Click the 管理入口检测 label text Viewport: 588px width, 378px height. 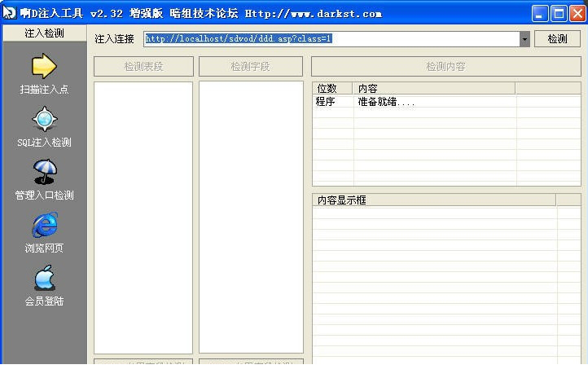(44, 195)
